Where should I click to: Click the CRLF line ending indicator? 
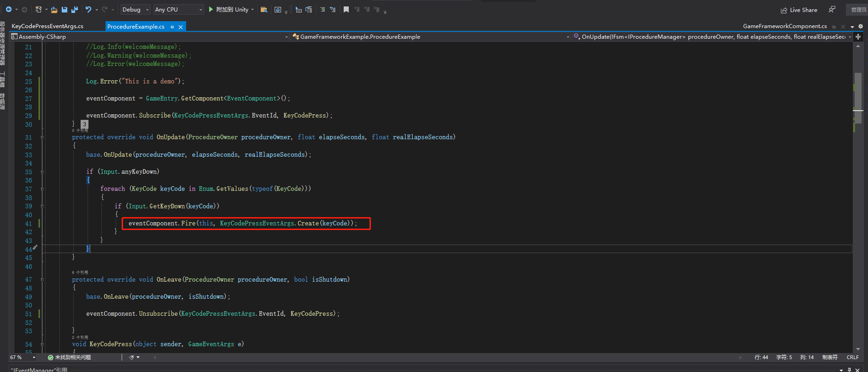[852, 357]
